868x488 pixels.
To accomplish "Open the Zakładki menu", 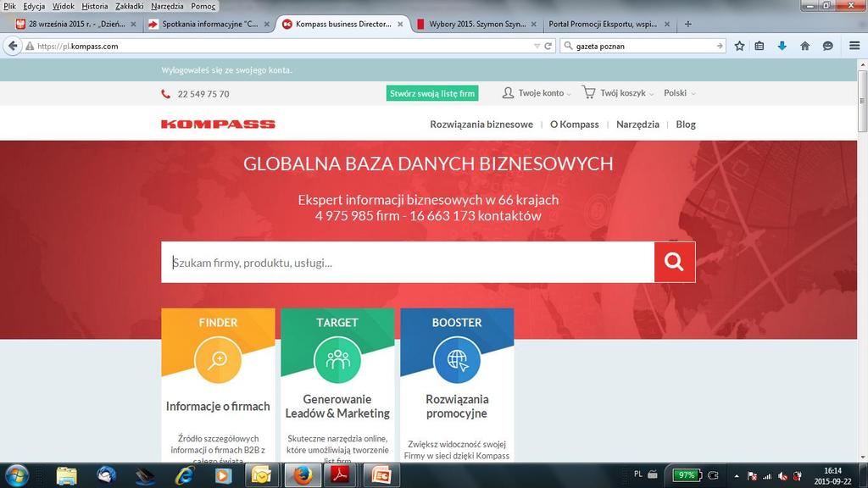I will [129, 6].
